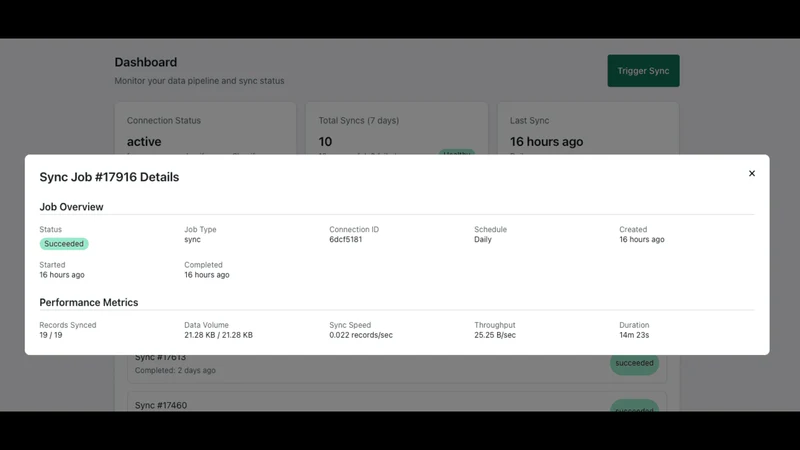Select Sync Speed value 0.022 records/sec
The height and width of the screenshot is (450, 800).
(x=361, y=335)
